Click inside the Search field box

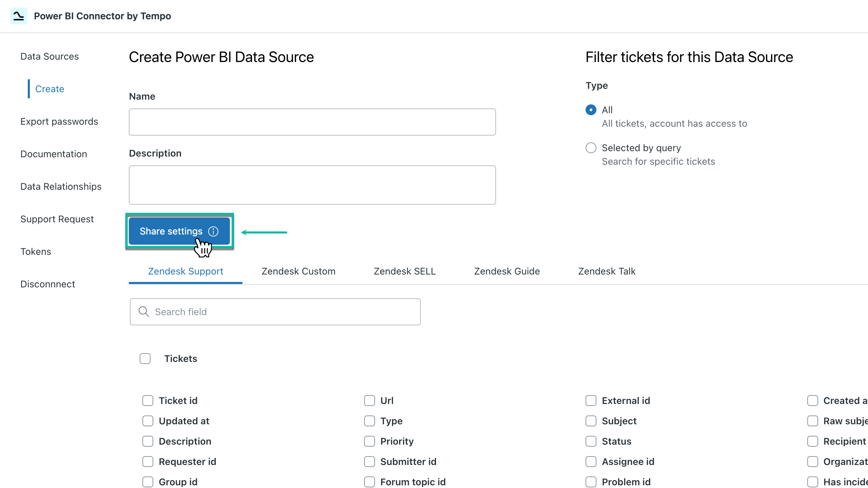point(275,311)
